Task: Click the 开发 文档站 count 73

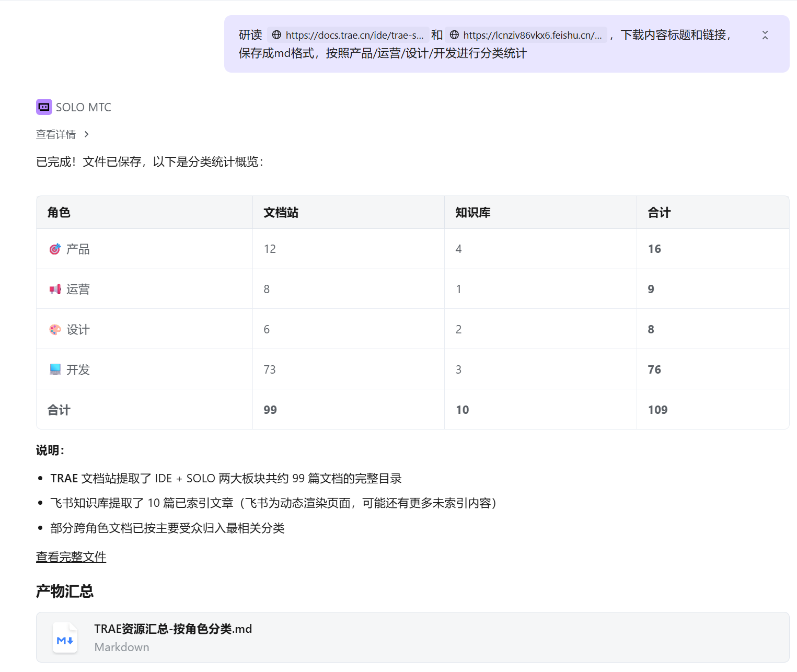Action: (x=270, y=370)
